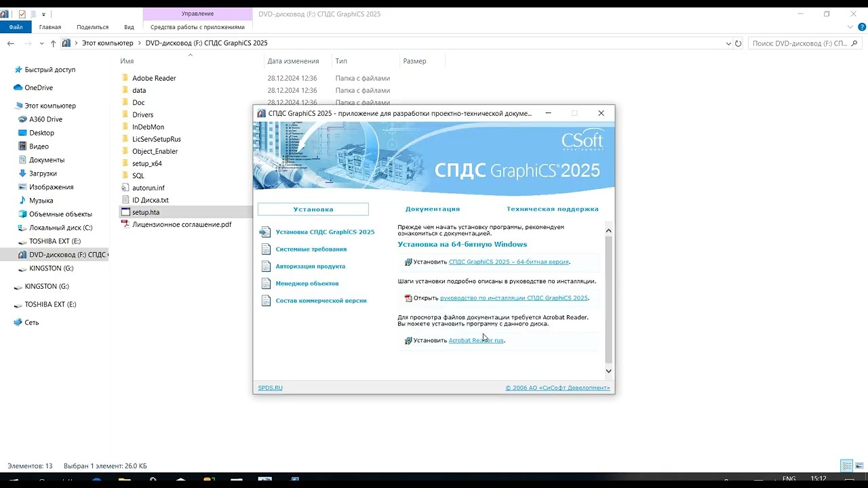Open Средства работы с приложениями tab

(197, 27)
